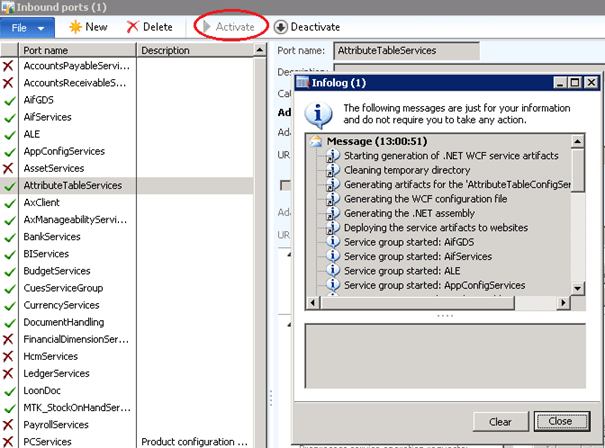The width and height of the screenshot is (605, 448).
Task: Click the Deactivate toolbar button
Action: click(x=307, y=27)
